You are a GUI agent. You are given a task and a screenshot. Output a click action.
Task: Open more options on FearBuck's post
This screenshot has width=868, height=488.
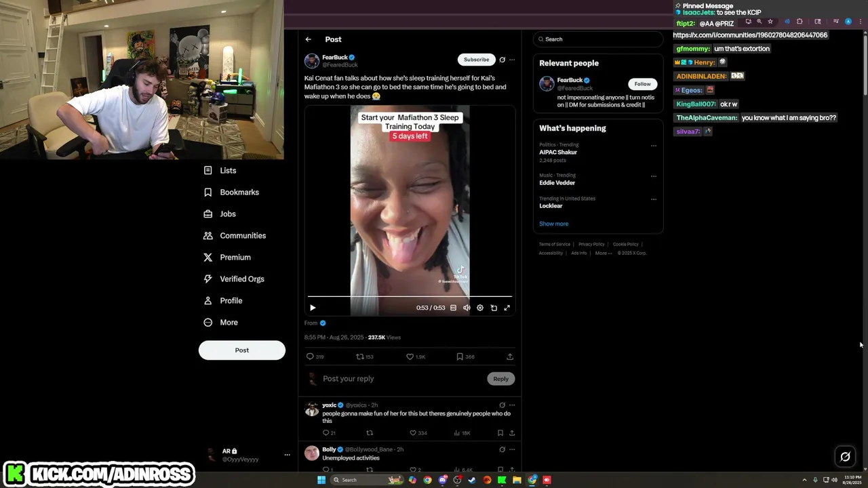(x=512, y=60)
